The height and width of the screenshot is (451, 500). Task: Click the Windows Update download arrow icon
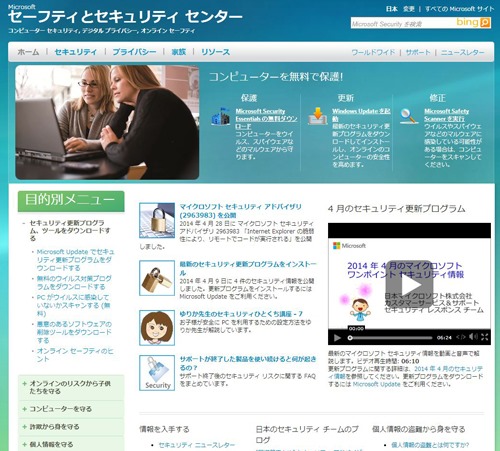tap(317, 116)
